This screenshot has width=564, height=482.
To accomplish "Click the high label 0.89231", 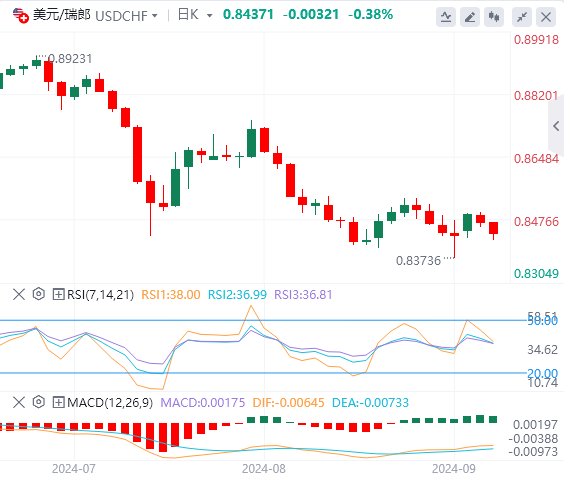I will (x=70, y=59).
